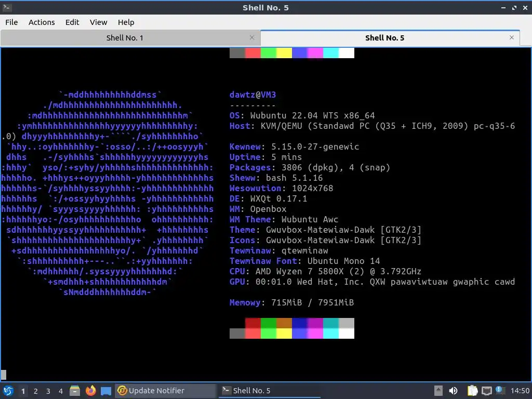Click the Shell No. 5 taskbar entry
The height and width of the screenshot is (399, 532).
tap(270, 391)
